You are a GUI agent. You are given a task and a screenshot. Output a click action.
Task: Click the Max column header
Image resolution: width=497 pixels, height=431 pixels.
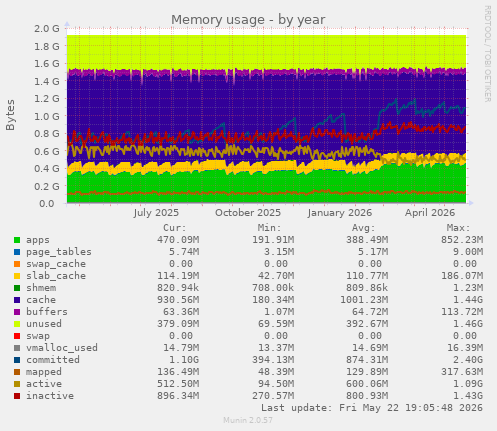[x=458, y=228]
